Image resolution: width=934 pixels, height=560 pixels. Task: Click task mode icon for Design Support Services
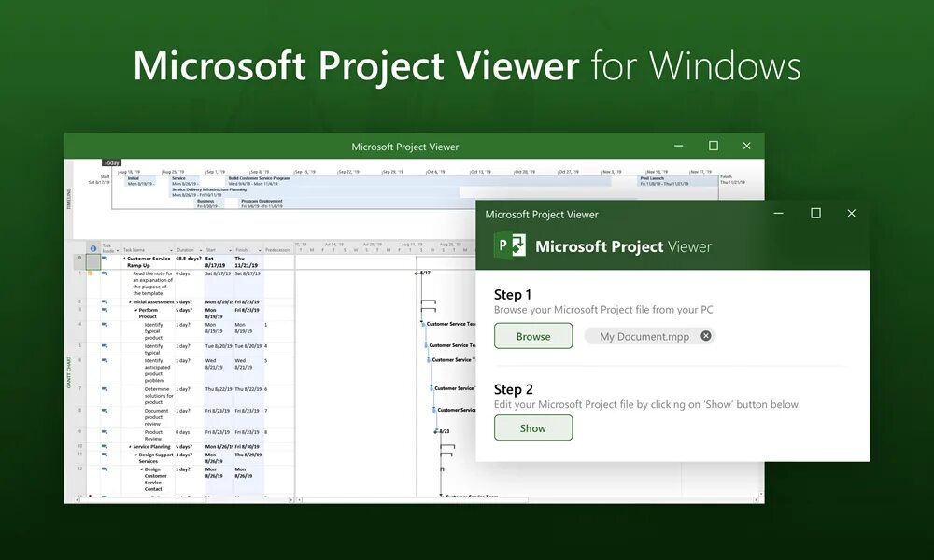point(105,455)
